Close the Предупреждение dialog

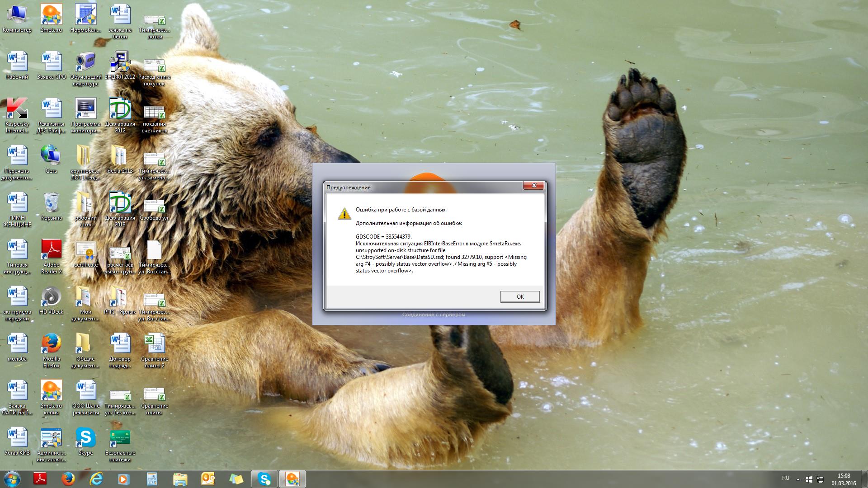coord(533,186)
